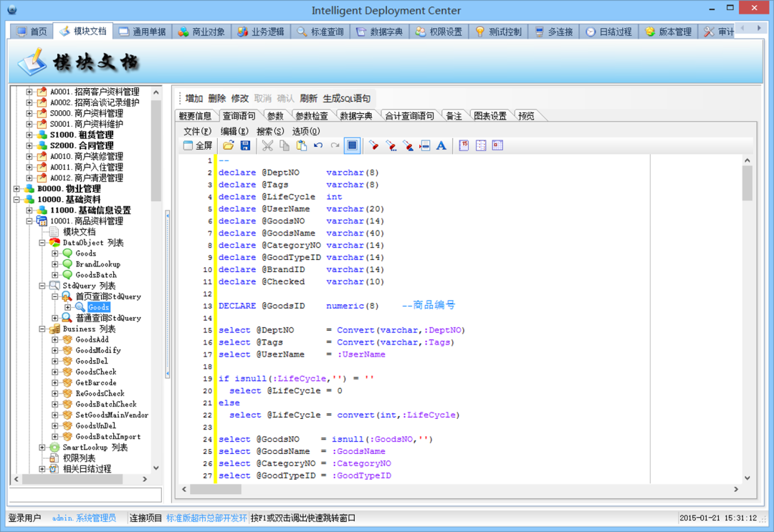Collapse the DataObject 列表 node
The image size is (774, 532).
coord(42,243)
